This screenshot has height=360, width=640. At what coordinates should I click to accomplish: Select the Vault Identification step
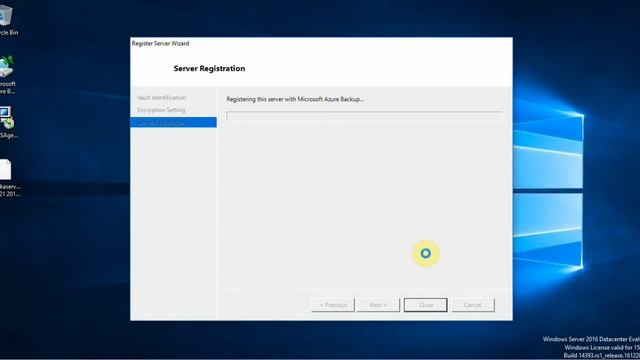click(162, 98)
